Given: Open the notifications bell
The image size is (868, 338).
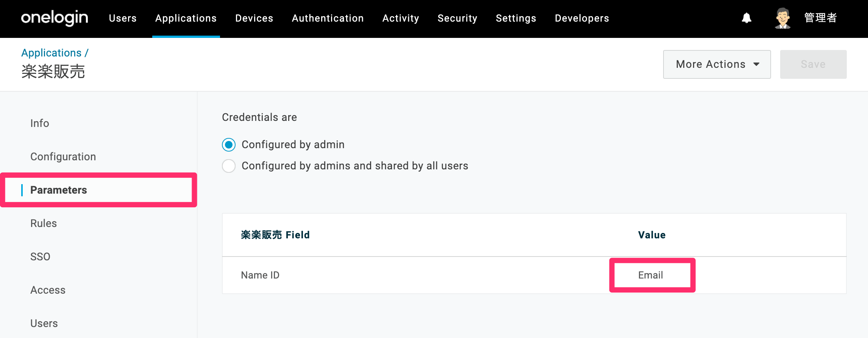Looking at the screenshot, I should [746, 18].
